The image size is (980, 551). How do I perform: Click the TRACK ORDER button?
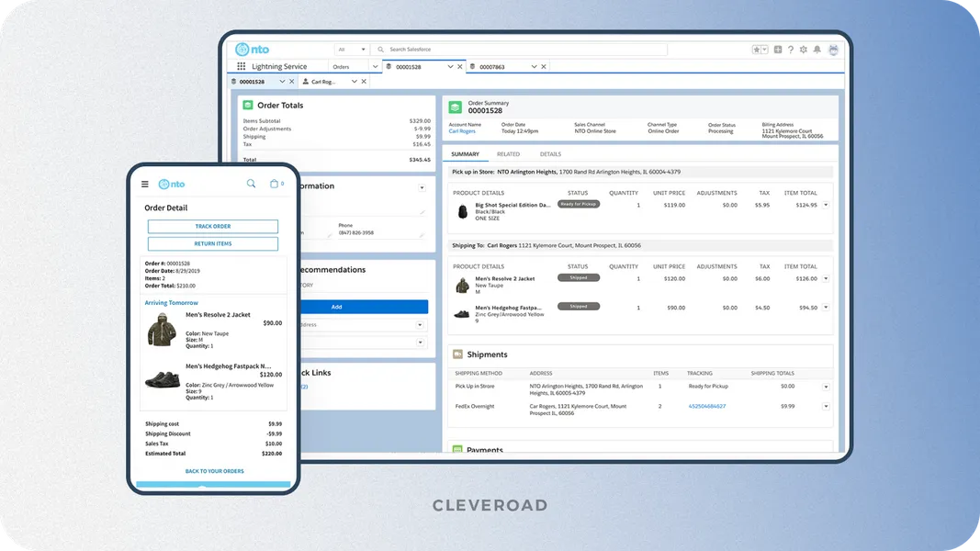[x=213, y=226]
